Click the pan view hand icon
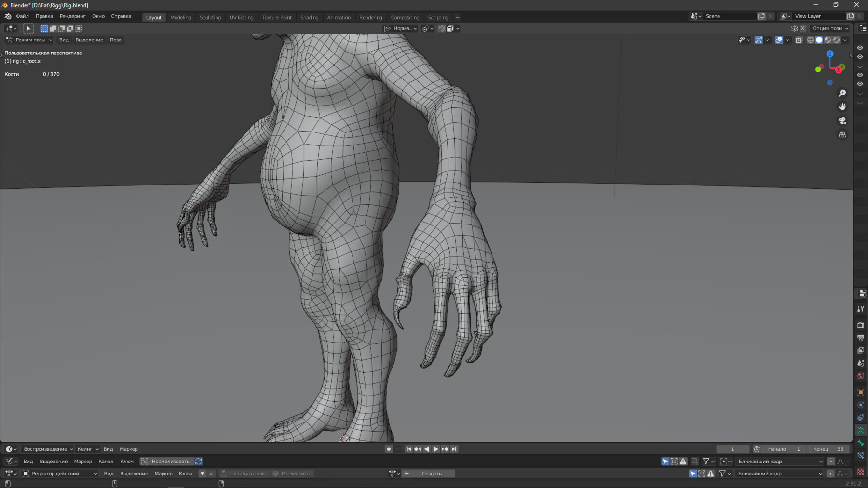Image resolution: width=868 pixels, height=488 pixels. click(842, 106)
